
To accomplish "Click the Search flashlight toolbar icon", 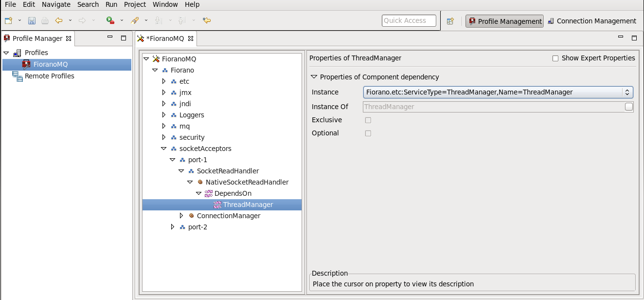I will tap(135, 20).
